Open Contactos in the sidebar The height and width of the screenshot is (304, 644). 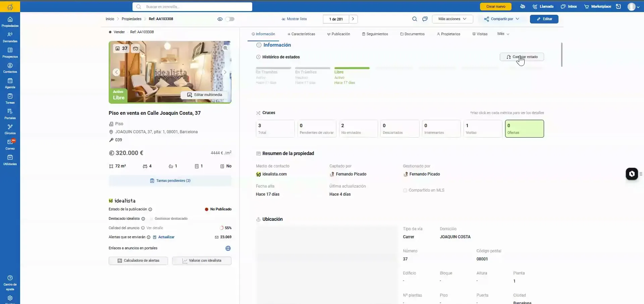tap(10, 68)
